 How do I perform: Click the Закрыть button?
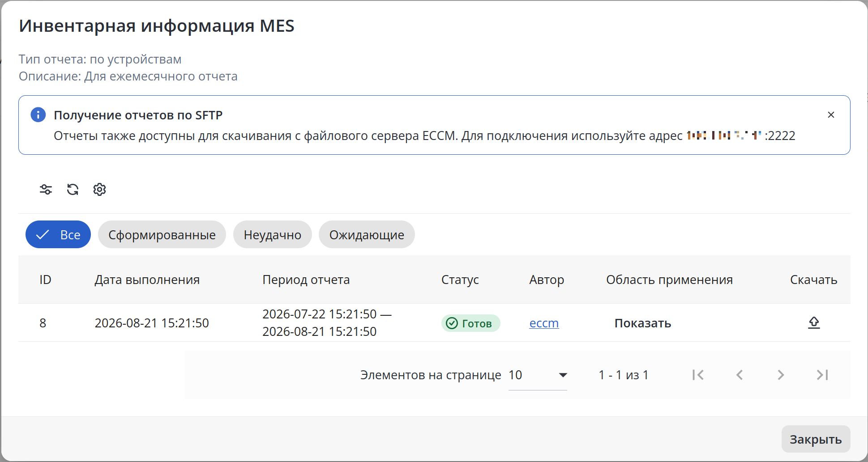(816, 439)
